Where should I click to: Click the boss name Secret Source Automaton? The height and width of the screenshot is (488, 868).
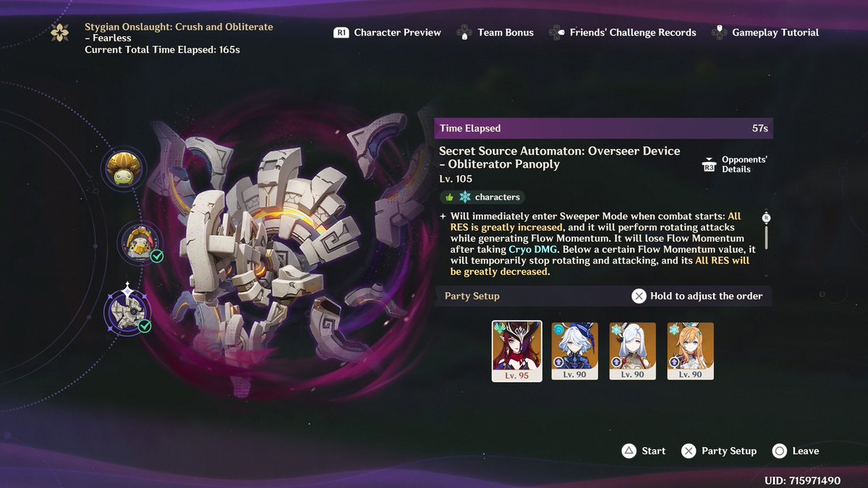pyautogui.click(x=560, y=158)
